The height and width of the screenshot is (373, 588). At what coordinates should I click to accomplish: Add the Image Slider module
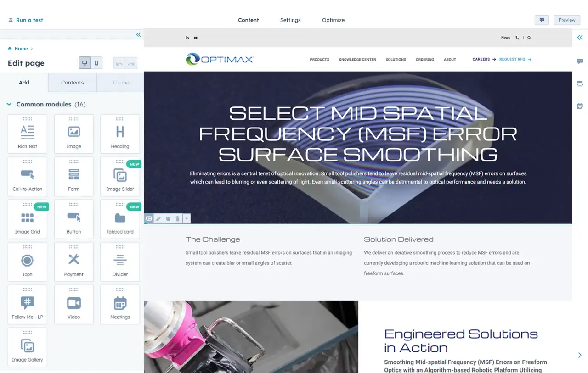click(x=120, y=176)
